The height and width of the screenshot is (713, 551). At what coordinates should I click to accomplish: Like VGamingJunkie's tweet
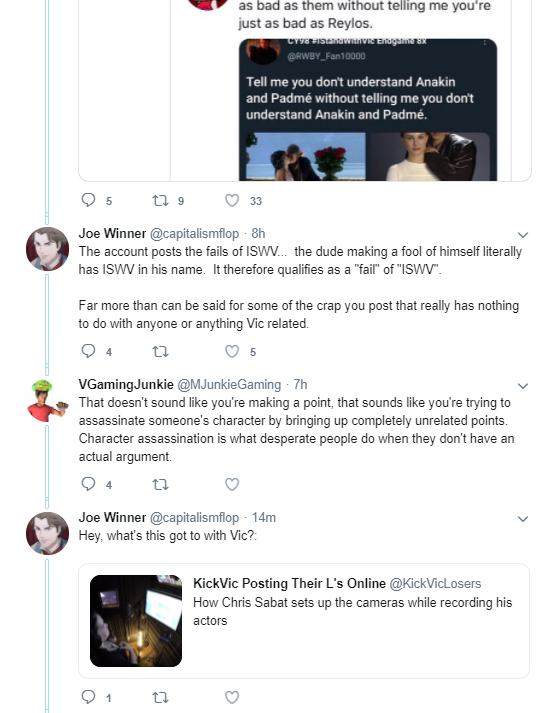coord(232,484)
